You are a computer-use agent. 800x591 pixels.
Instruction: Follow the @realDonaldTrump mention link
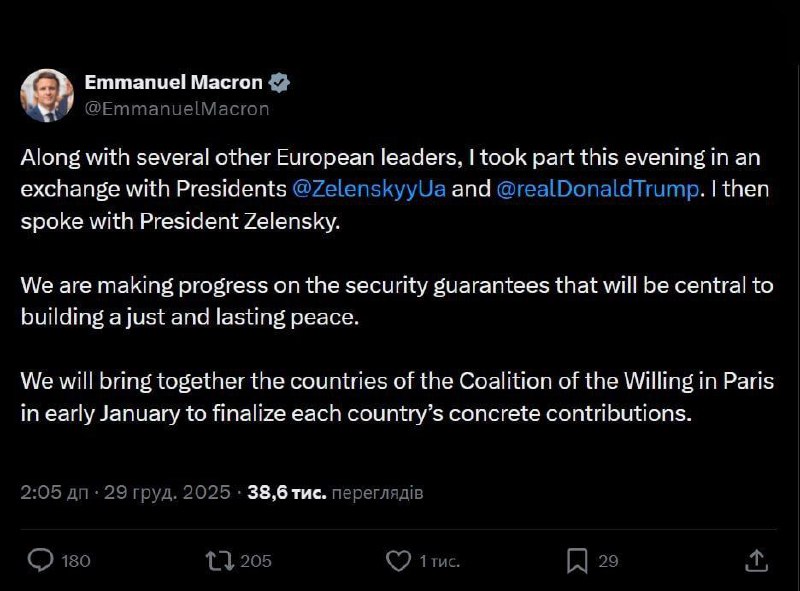tap(597, 189)
